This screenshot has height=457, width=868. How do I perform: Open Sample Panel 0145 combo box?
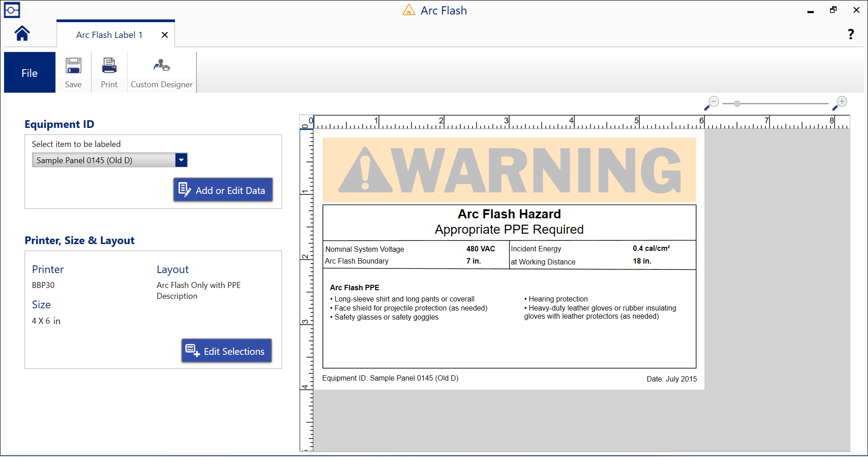pyautogui.click(x=104, y=160)
